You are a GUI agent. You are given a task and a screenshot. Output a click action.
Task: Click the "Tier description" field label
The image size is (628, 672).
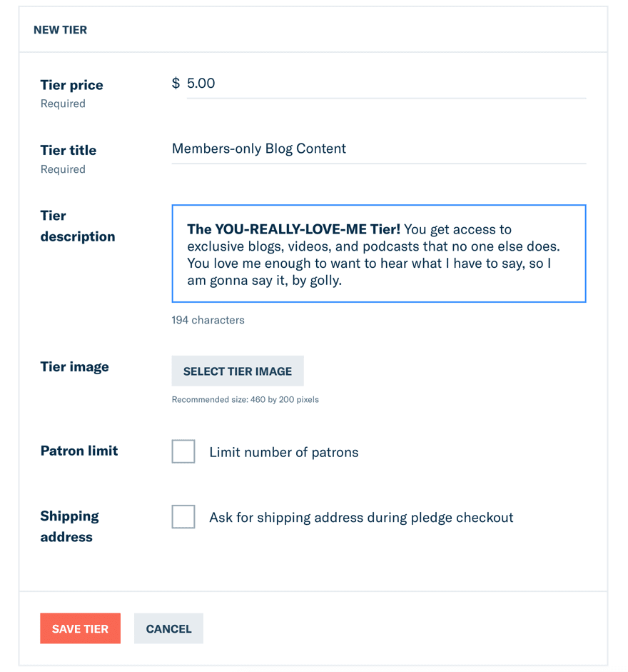point(77,226)
